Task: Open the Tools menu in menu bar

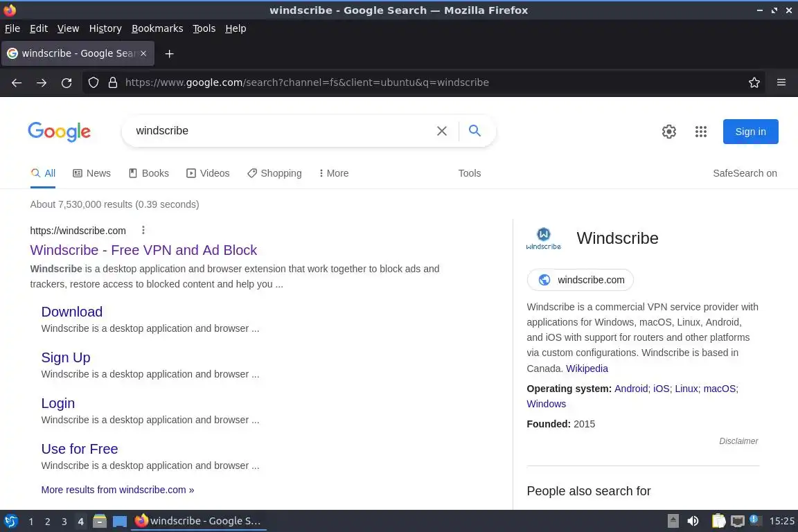Action: click(204, 28)
